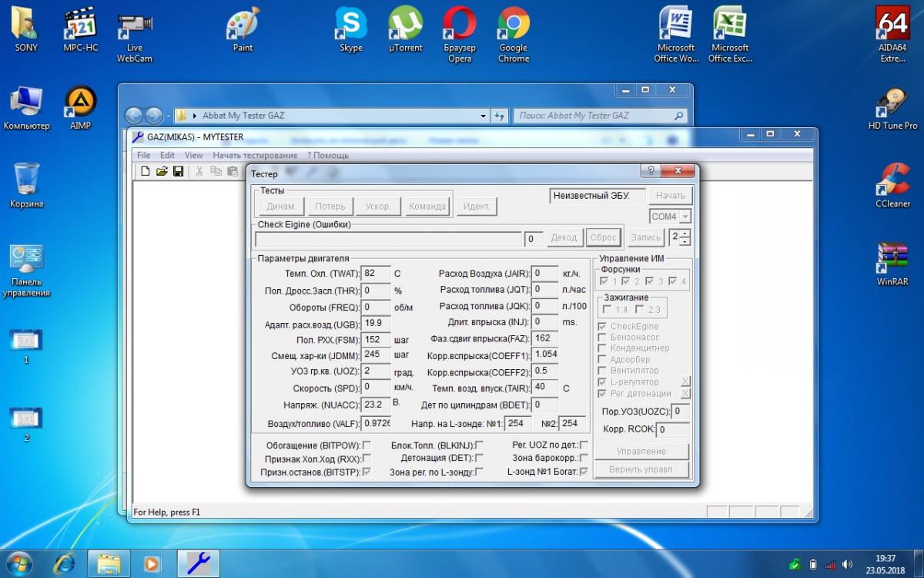Click the Save floppy icon in MYTESTER toolbar

click(178, 171)
